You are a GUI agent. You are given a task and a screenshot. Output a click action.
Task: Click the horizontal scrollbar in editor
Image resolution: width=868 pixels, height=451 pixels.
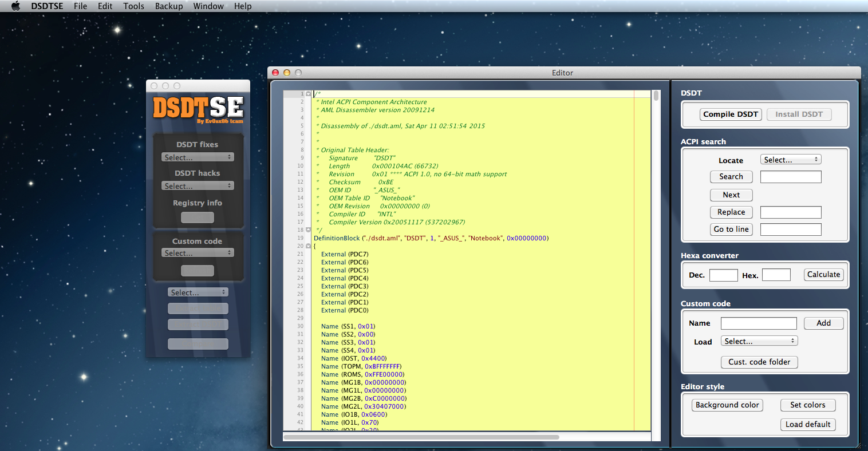421,437
